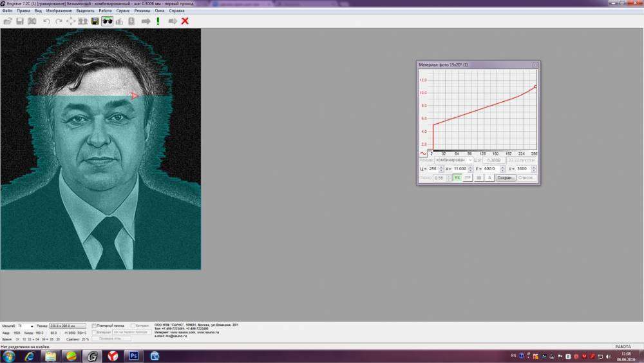This screenshot has height=363, width=644.
Task: Click the save diskette toolbar icon
Action: point(20,21)
